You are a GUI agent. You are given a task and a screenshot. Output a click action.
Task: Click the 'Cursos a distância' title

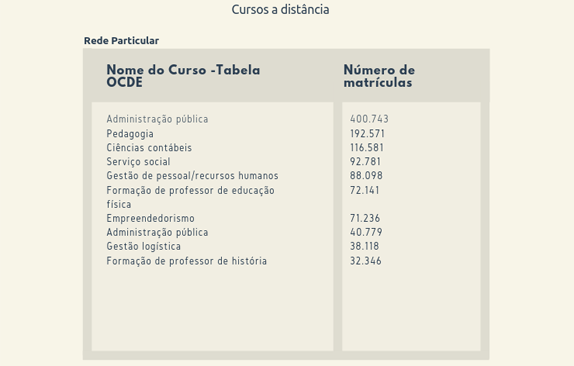(280, 10)
